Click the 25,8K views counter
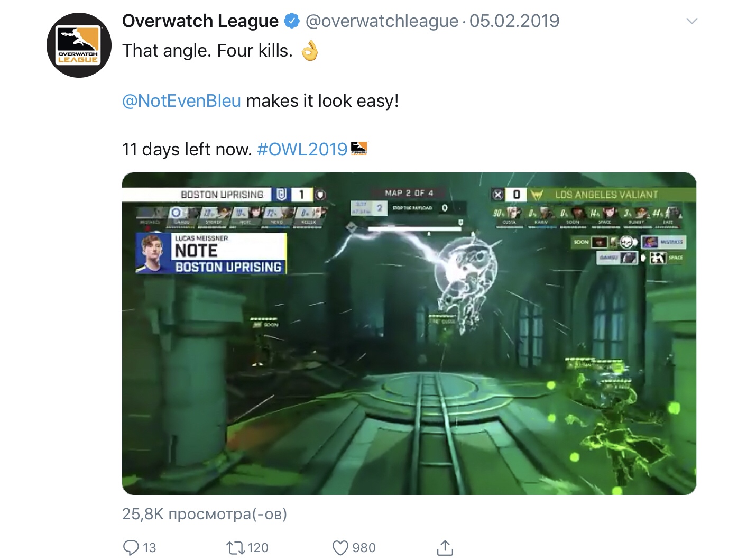The image size is (747, 560). (x=205, y=514)
